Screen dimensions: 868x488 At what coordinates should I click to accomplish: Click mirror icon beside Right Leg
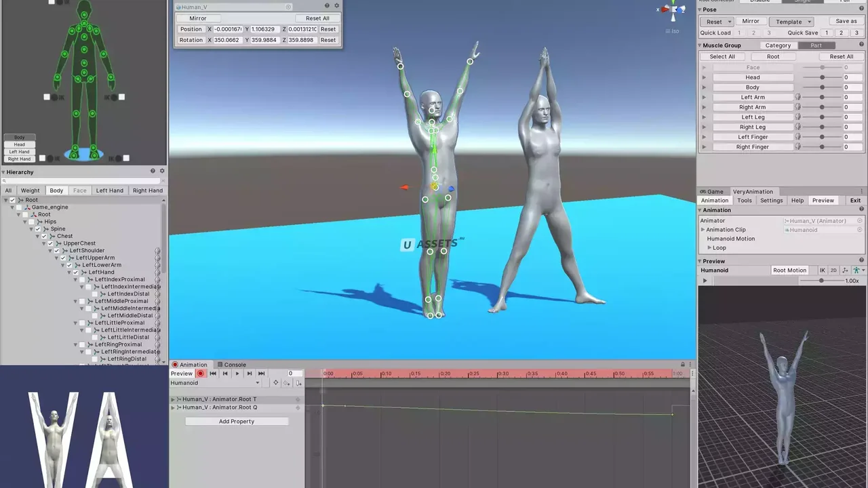[798, 127]
